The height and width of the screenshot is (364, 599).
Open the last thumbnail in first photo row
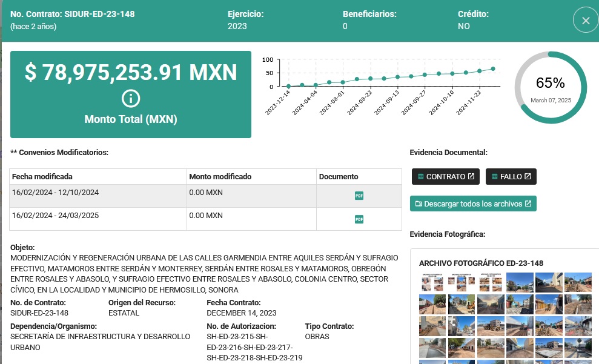point(578,282)
